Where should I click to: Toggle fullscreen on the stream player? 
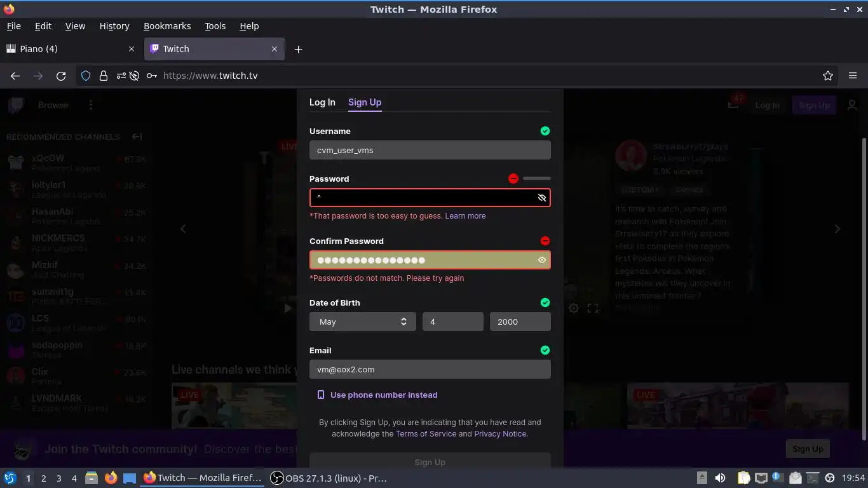point(593,308)
